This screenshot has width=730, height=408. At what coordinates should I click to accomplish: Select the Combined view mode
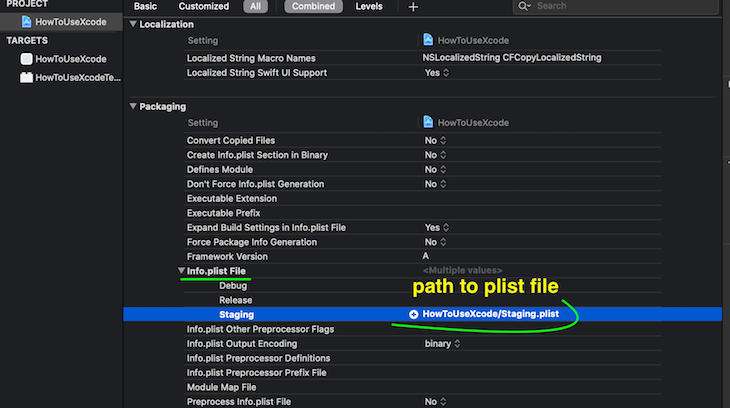pyautogui.click(x=313, y=7)
